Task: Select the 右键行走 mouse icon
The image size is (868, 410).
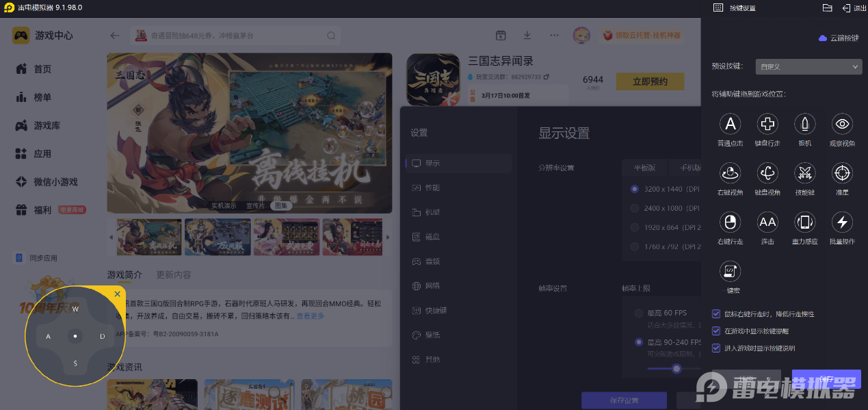Action: [x=731, y=222]
